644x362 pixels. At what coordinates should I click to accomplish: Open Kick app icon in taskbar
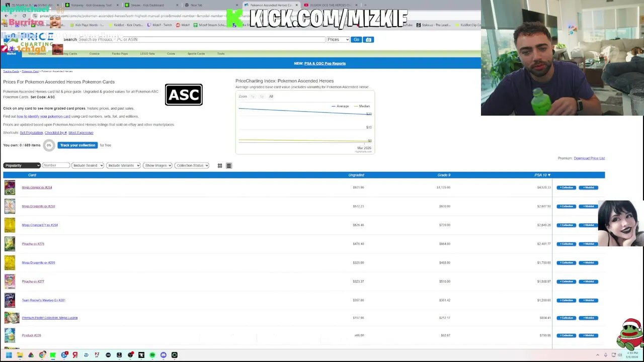(53, 355)
